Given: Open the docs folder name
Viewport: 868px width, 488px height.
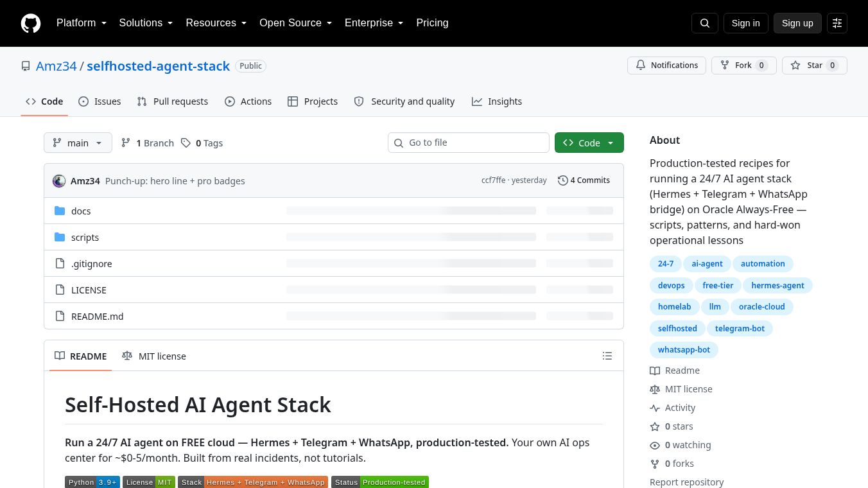Looking at the screenshot, I should point(81,211).
